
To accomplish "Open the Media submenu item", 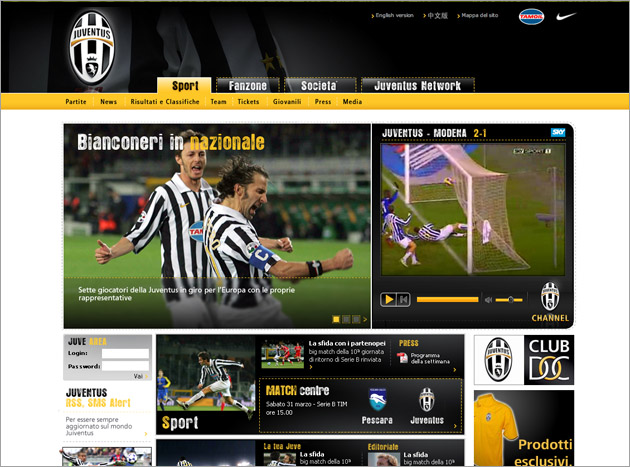I will click(x=352, y=102).
